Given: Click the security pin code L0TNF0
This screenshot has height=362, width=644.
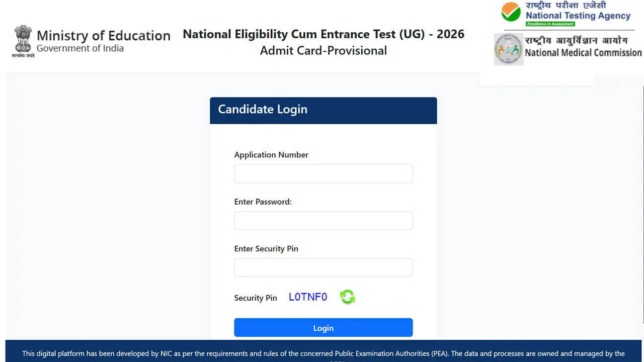Looking at the screenshot, I should (307, 297).
